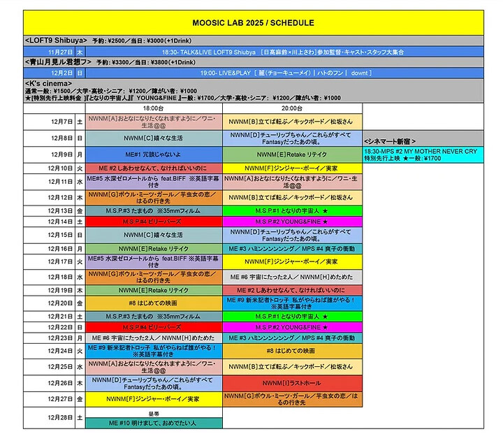Select the 12月20日 date cell
This screenshot has height=448, width=503.
[x=49, y=303]
